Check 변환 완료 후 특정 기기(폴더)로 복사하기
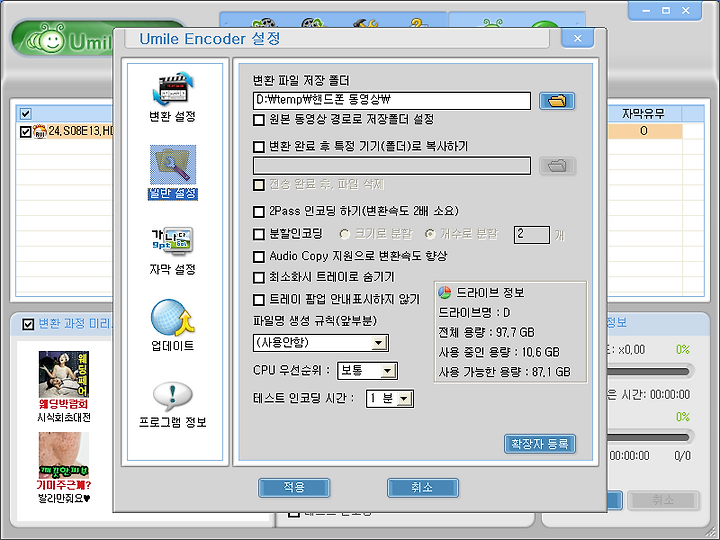 (x=259, y=146)
